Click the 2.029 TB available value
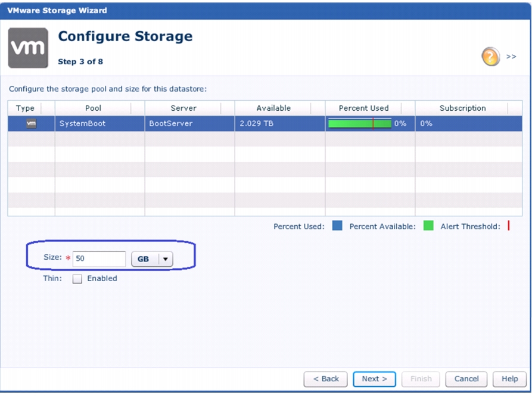 pyautogui.click(x=257, y=123)
